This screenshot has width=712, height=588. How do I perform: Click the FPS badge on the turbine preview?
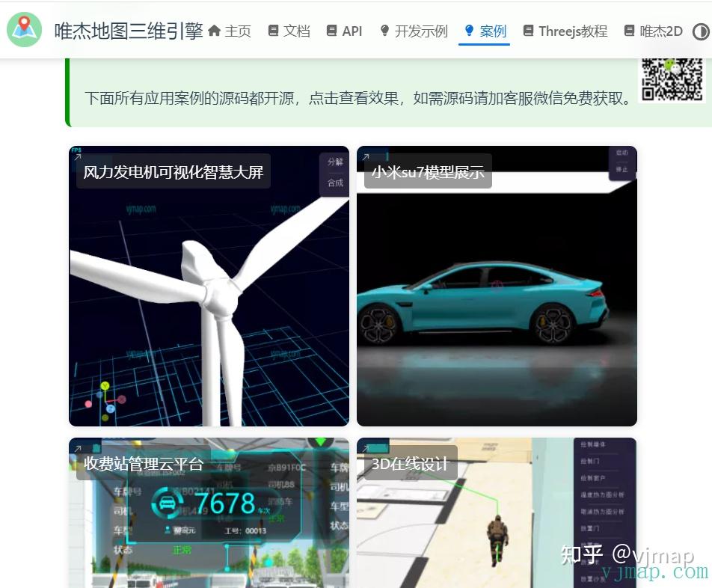pos(75,149)
